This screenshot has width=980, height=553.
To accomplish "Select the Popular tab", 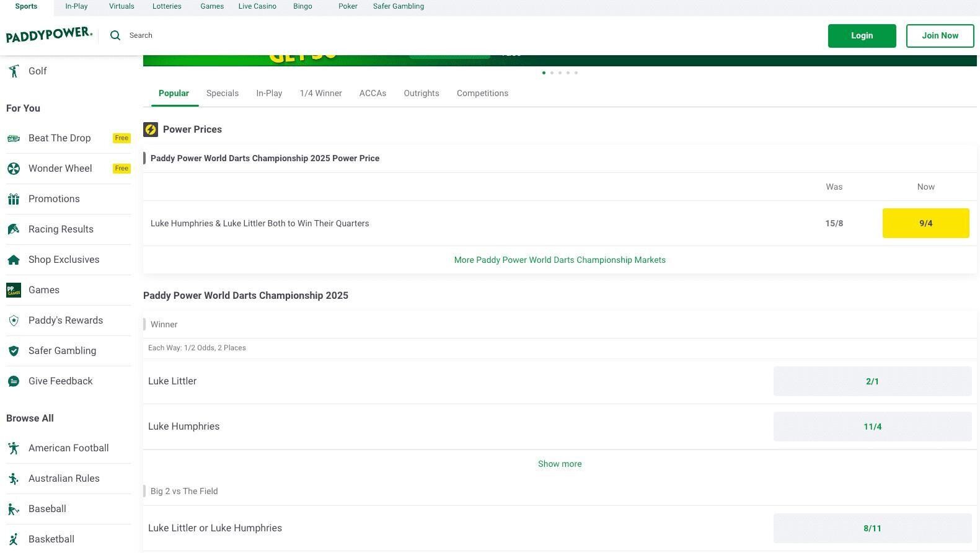I will click(x=174, y=94).
